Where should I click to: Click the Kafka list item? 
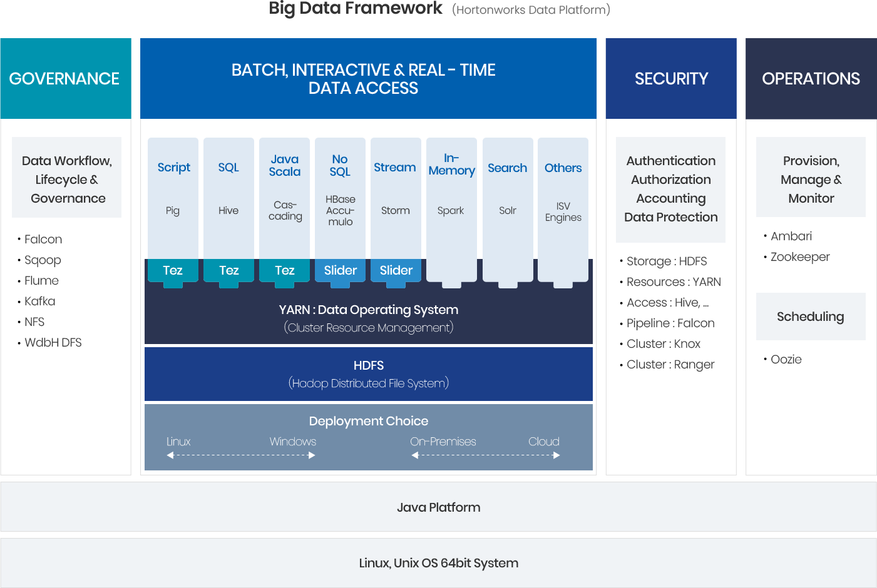tap(39, 301)
